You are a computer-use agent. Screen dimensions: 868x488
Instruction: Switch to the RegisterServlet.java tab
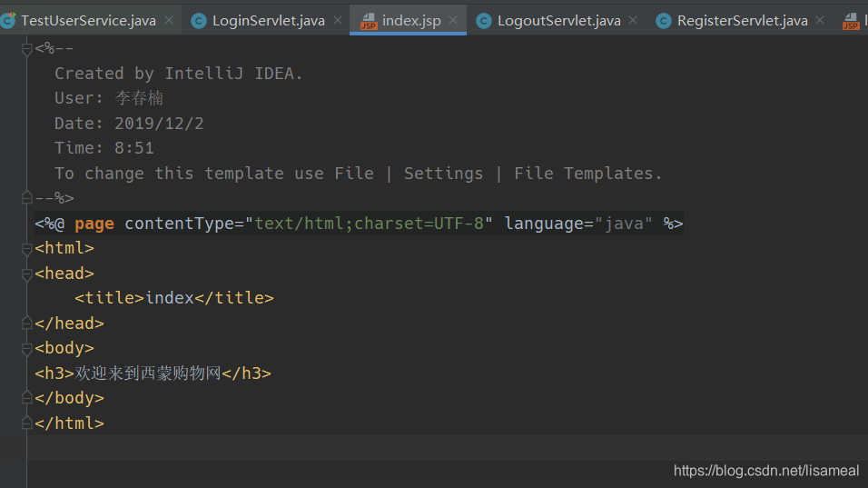tap(743, 21)
